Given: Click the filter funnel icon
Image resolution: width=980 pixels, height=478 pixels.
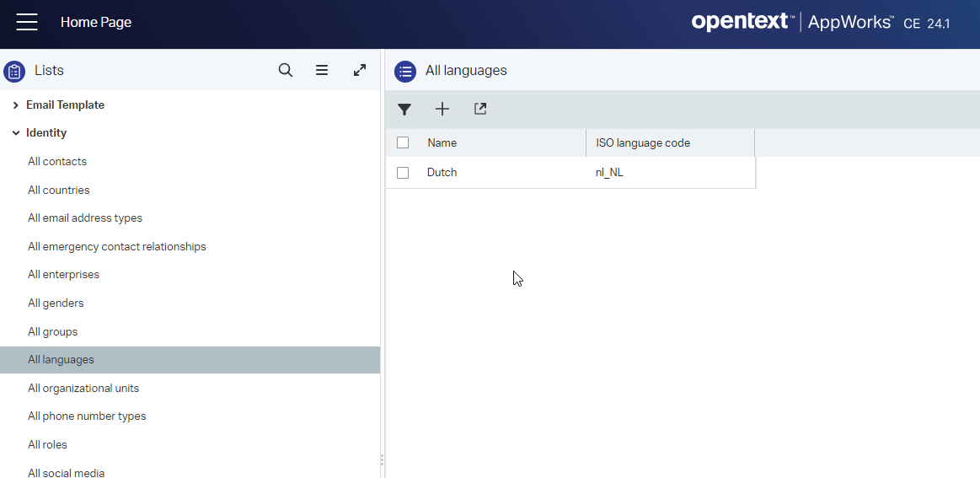Looking at the screenshot, I should tap(404, 109).
